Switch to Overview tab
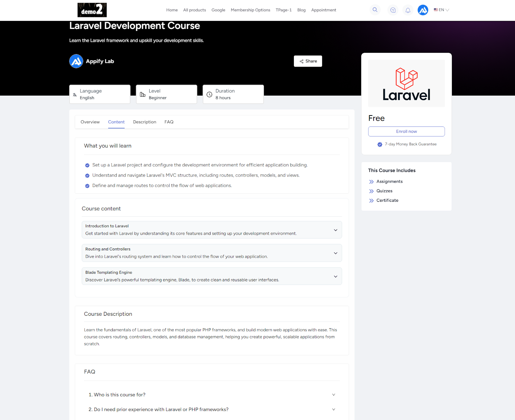The image size is (515, 420). [x=90, y=122]
